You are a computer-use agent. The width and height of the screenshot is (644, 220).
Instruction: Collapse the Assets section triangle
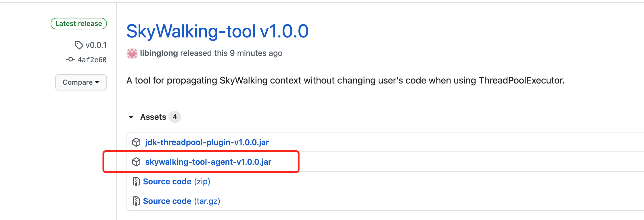click(131, 117)
